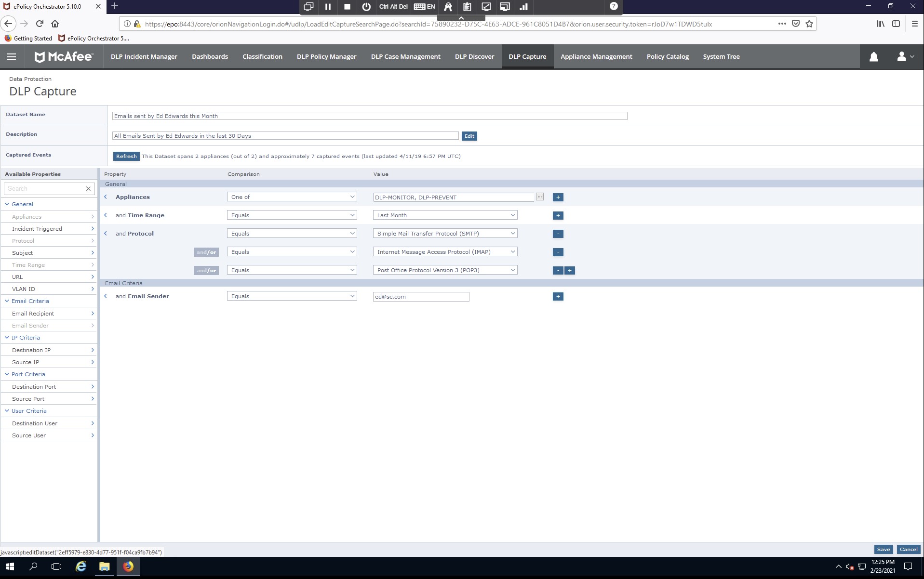Collapse the IP Criteria category

pos(7,338)
